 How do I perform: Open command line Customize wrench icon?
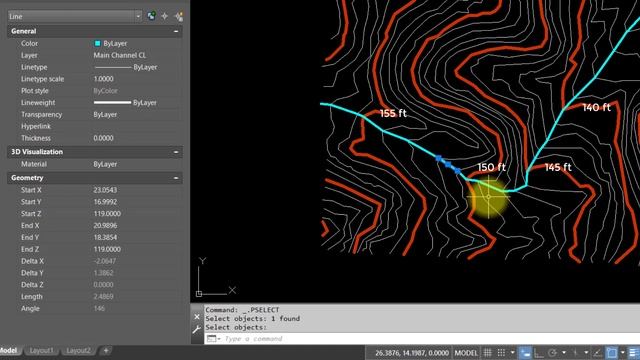click(197, 329)
